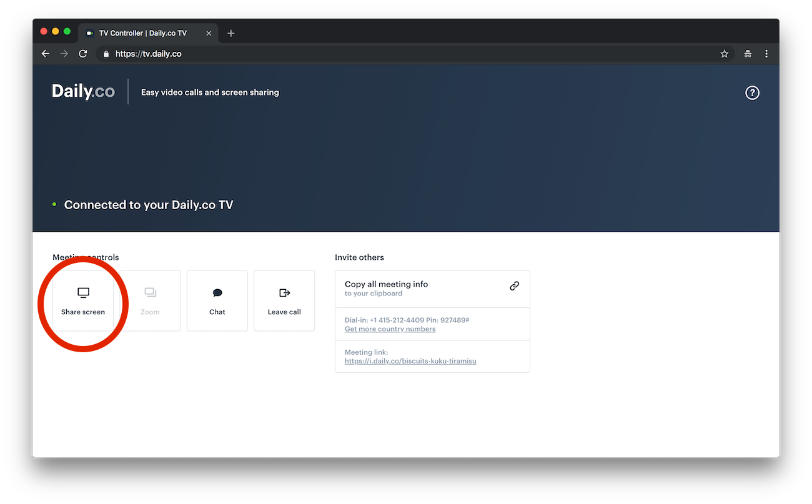The height and width of the screenshot is (504, 812).
Task: Click the 'to your clipboard' text
Action: coord(374,294)
